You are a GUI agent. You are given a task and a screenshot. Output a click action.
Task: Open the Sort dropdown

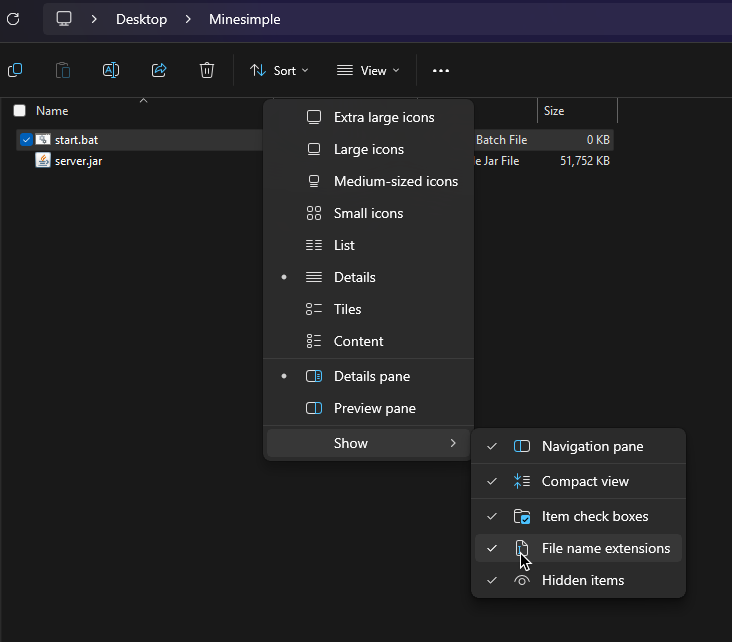click(x=279, y=71)
